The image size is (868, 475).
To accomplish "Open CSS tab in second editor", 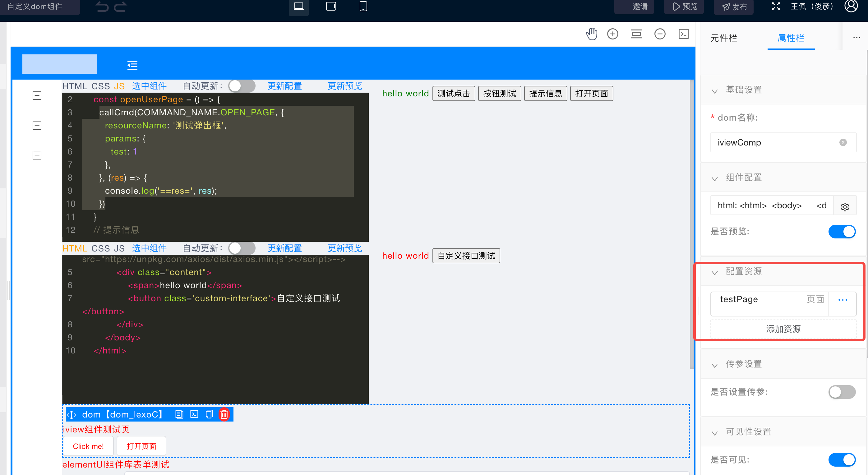I will [x=100, y=249].
